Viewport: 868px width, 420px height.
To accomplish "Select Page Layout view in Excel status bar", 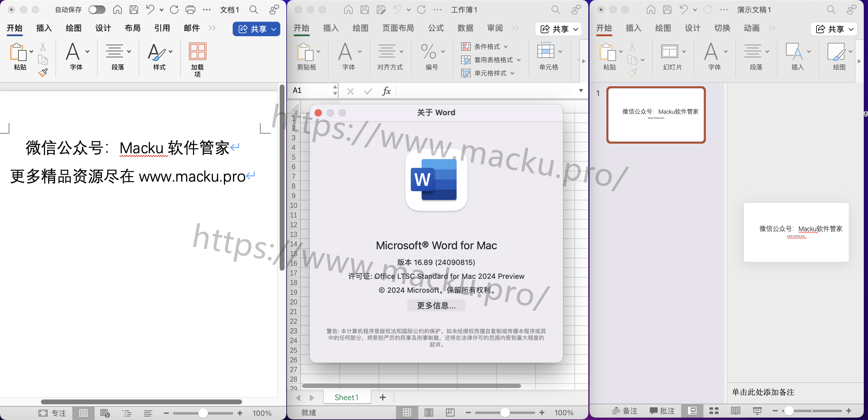I will point(429,412).
